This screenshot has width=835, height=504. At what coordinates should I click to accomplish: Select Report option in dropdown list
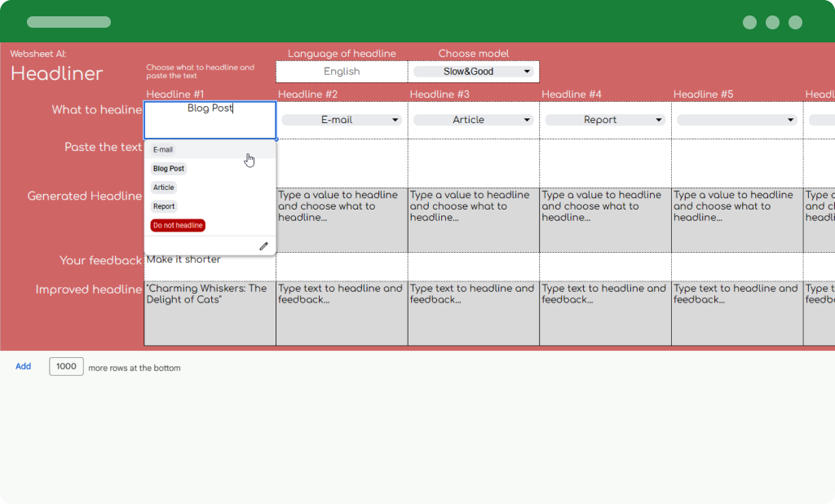point(164,206)
